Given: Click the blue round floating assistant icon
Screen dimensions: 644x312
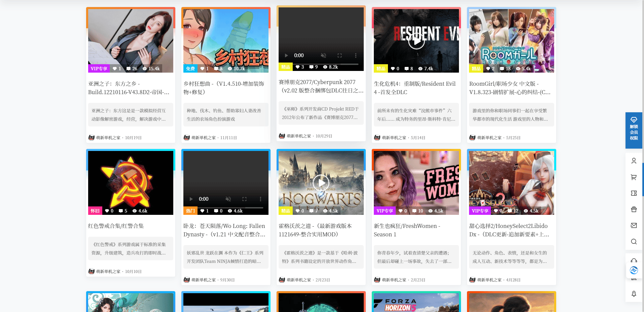Looking at the screenshot, I should pyautogui.click(x=634, y=270).
